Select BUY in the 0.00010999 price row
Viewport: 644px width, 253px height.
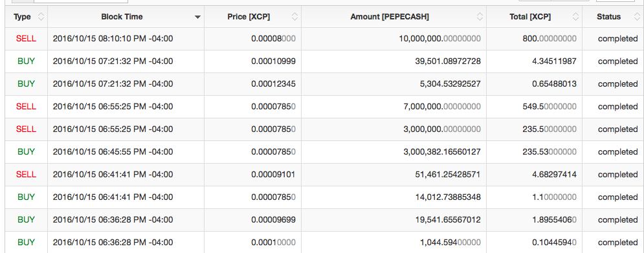26,61
